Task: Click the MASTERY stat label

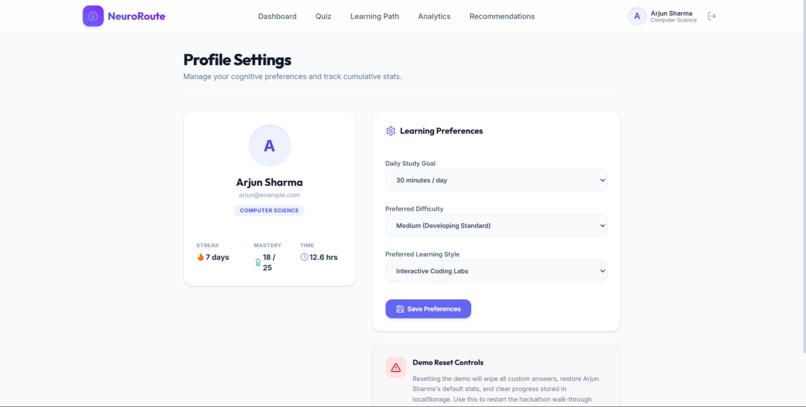Action: pos(268,246)
